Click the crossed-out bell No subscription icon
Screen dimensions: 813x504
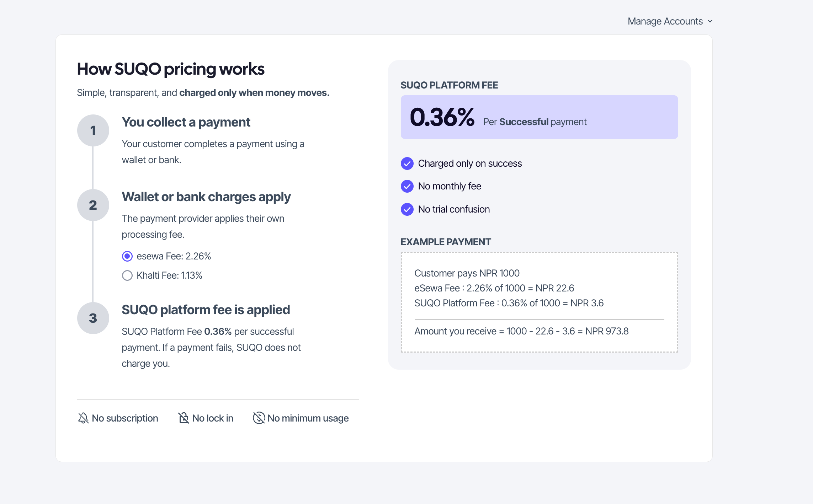(x=83, y=418)
